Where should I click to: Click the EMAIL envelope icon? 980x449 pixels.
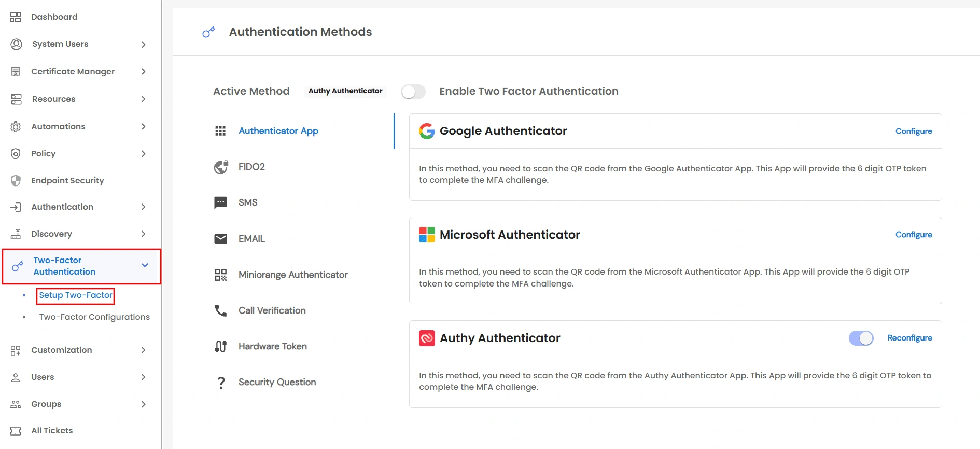pyautogui.click(x=221, y=239)
